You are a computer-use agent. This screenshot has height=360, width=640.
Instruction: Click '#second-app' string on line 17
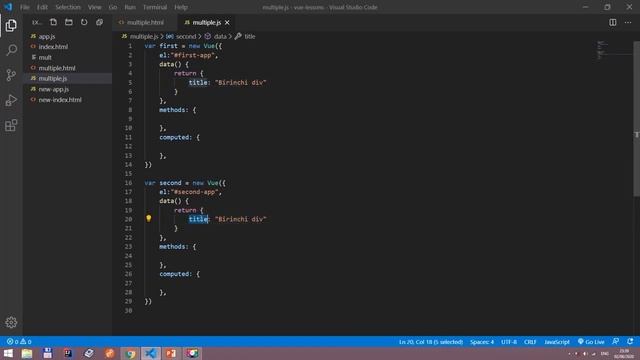coord(195,192)
